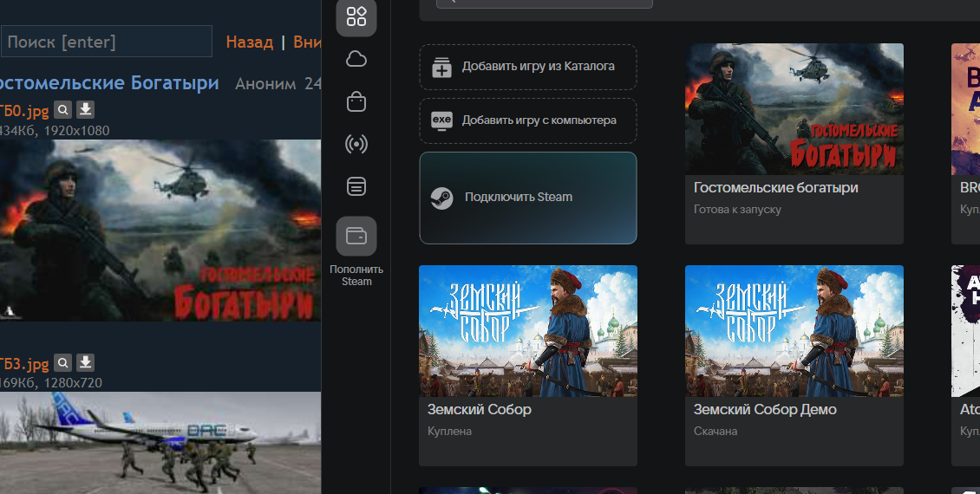Click magnifier icon next to ГБ0.jpg

click(x=62, y=110)
